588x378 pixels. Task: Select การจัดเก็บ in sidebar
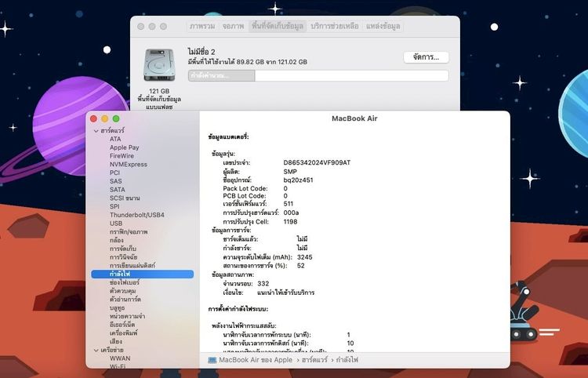coord(123,249)
